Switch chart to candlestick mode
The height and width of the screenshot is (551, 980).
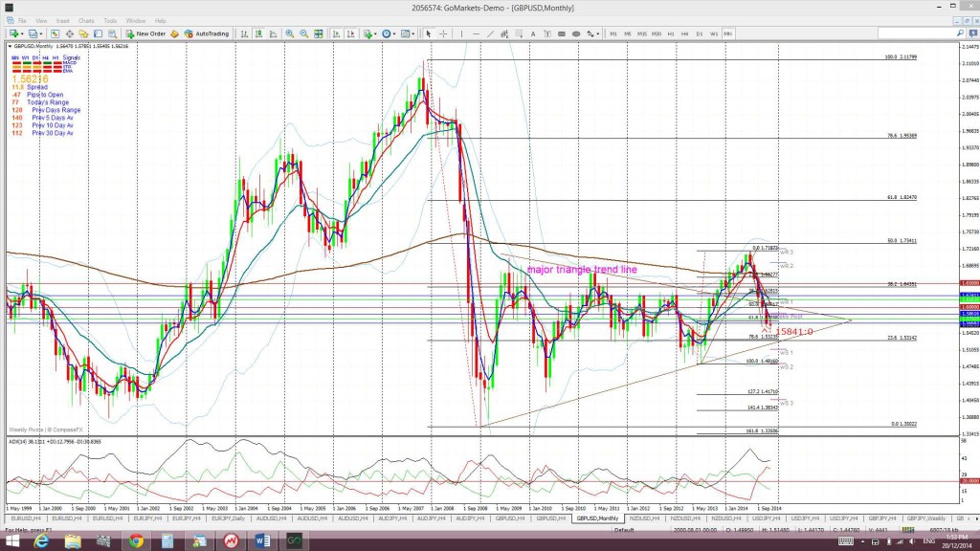(258, 33)
